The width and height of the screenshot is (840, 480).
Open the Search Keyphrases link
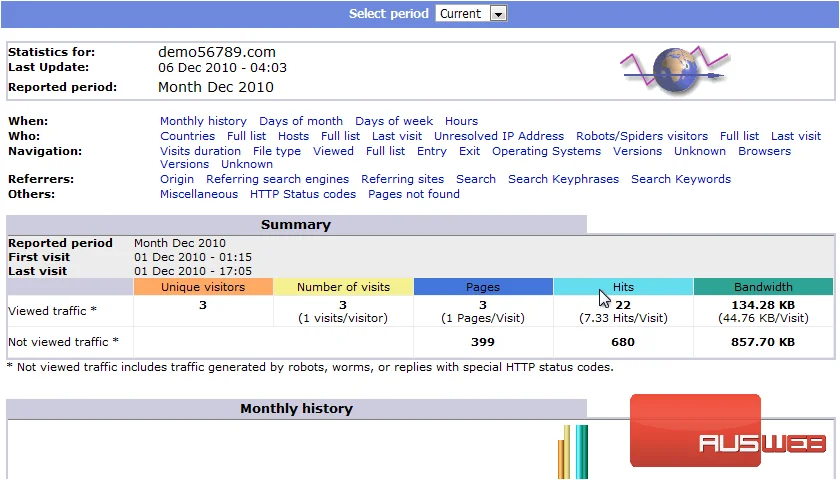point(563,179)
